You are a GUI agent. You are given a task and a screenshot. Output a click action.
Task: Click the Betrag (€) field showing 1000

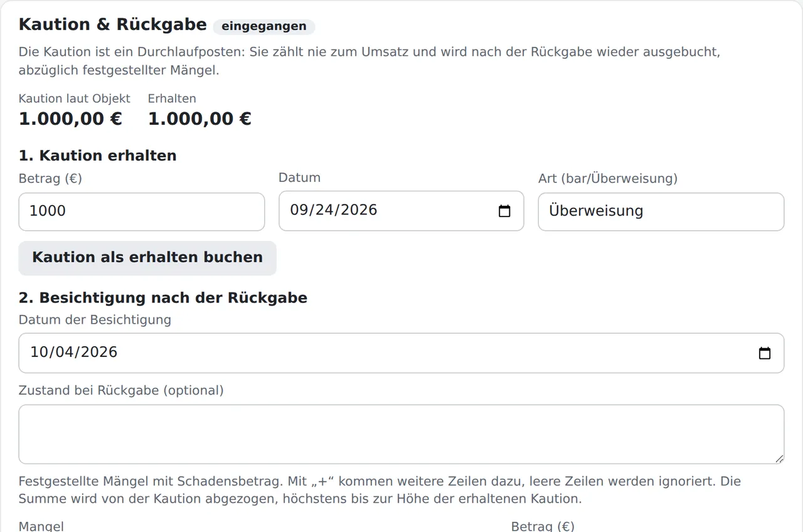click(142, 211)
